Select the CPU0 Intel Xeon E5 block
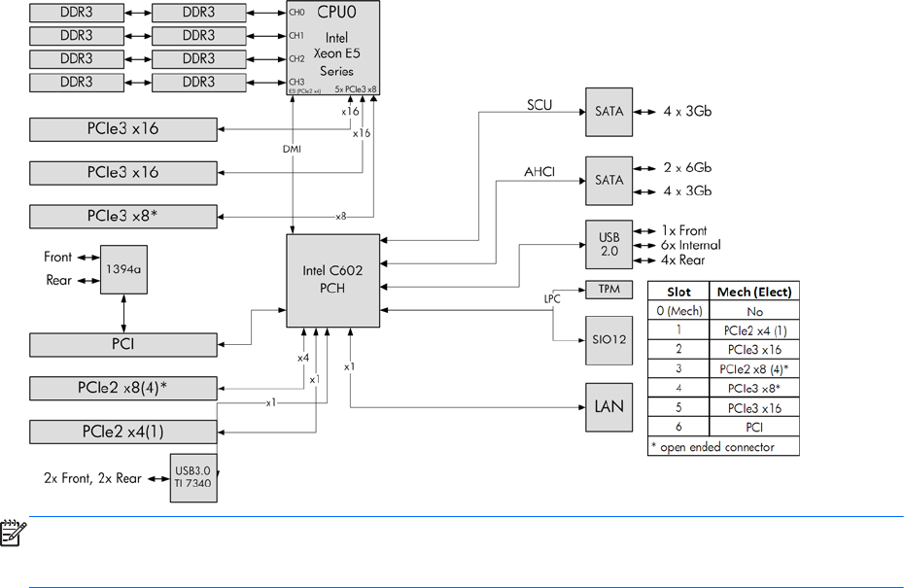 [x=333, y=48]
